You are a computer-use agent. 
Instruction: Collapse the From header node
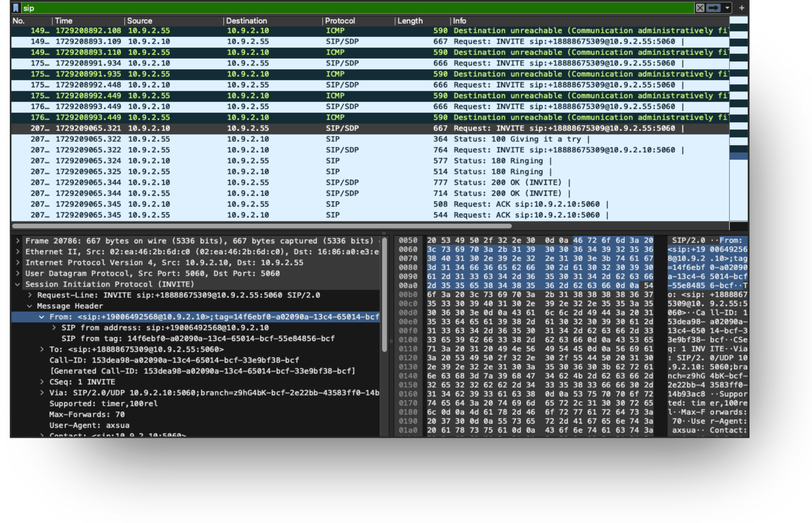(42, 317)
